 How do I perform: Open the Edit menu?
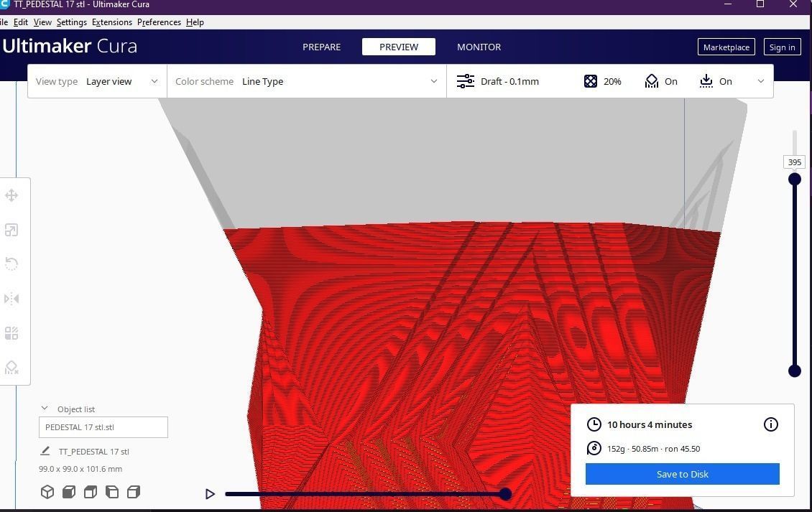(x=21, y=22)
